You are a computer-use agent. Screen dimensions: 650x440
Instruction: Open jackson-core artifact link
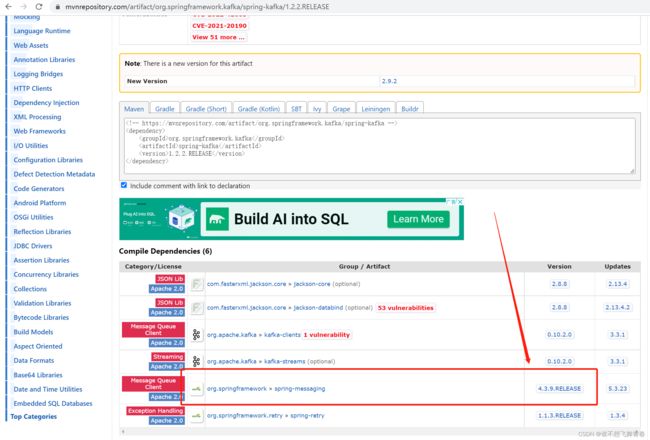pos(312,284)
